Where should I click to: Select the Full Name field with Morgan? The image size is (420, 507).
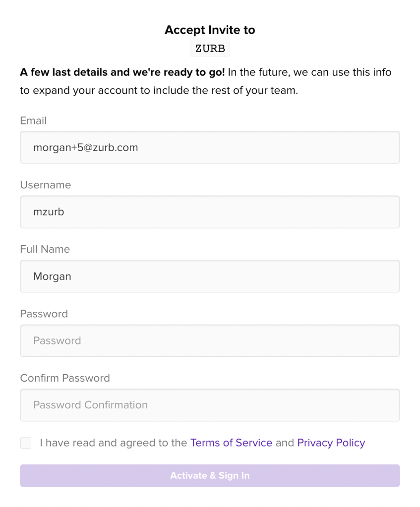point(210,276)
